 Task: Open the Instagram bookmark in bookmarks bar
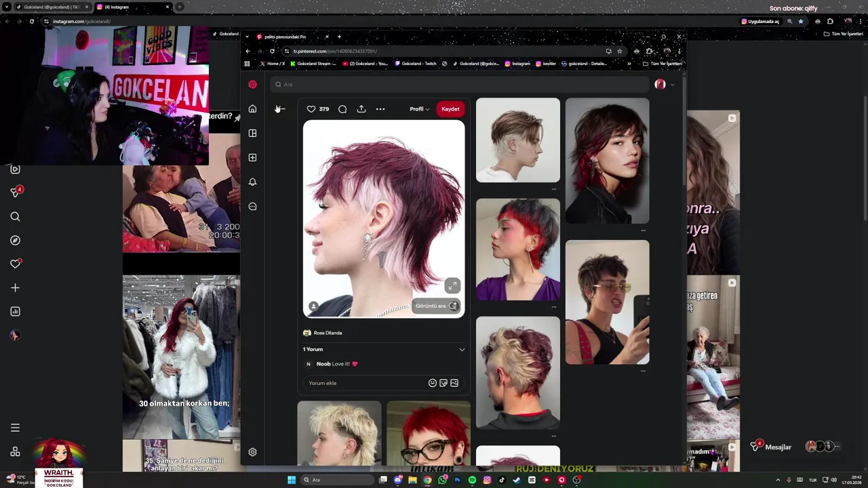point(517,64)
